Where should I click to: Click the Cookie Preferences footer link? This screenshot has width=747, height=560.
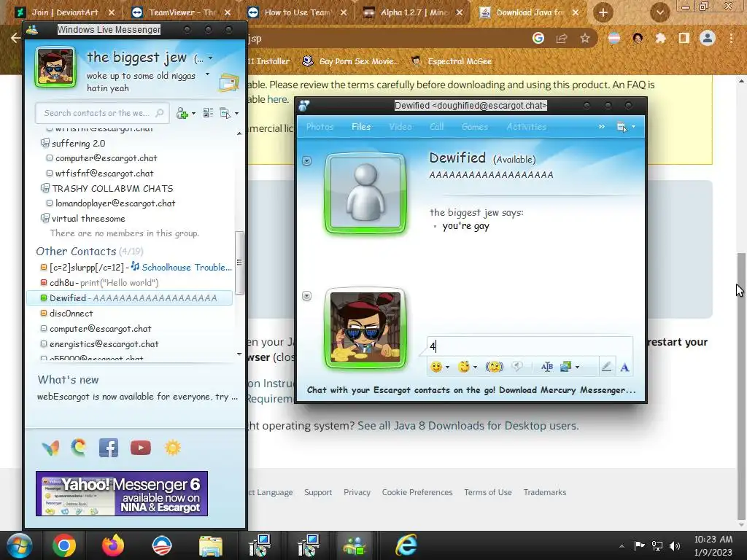417,492
